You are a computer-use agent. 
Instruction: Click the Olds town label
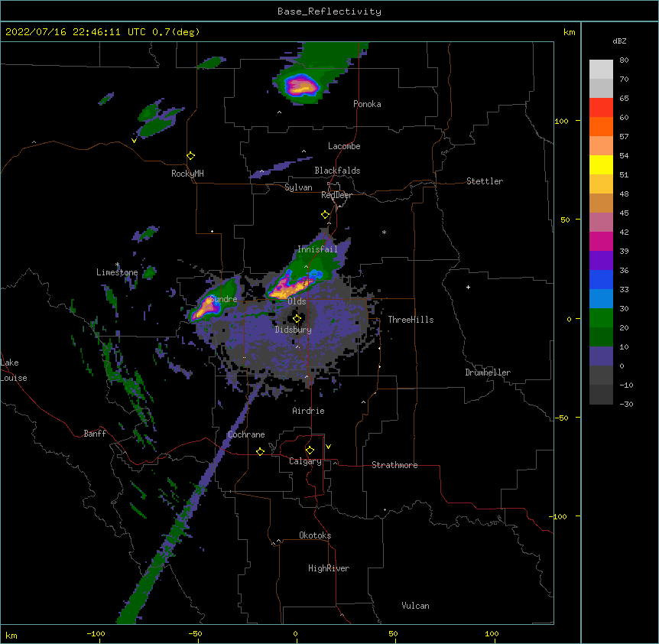(x=297, y=301)
